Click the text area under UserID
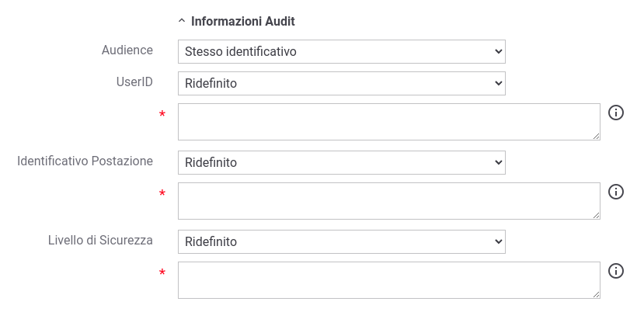Viewport: 644px width, 312px height. (x=389, y=122)
